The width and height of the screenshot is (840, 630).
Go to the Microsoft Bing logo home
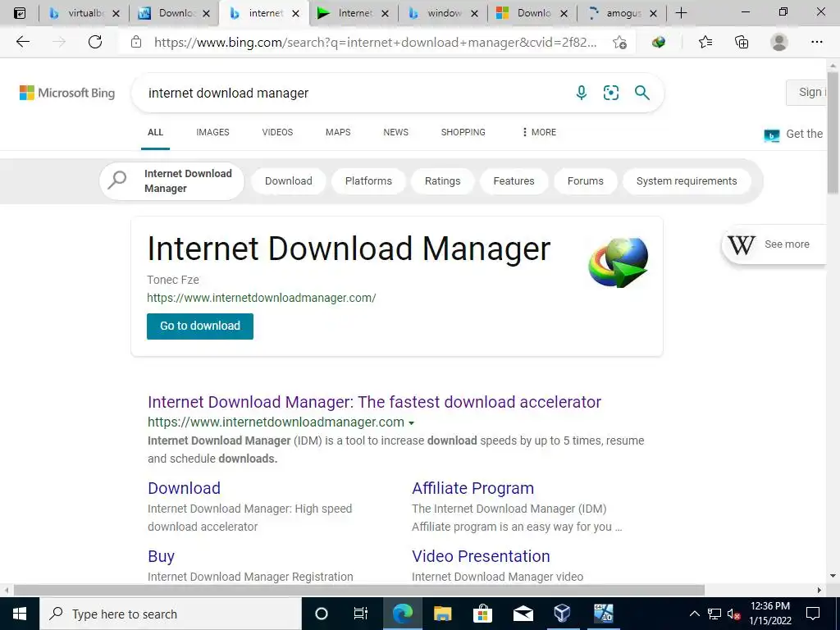[67, 93]
